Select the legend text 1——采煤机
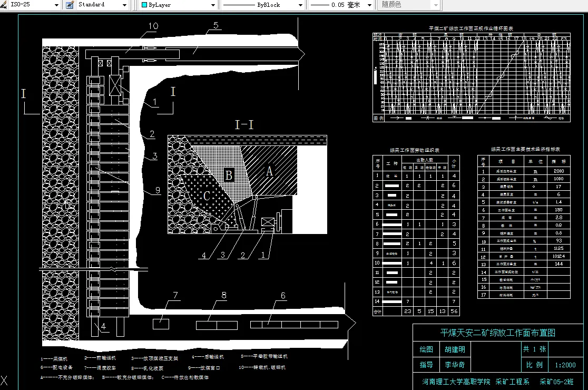The height and width of the screenshot is (390, 588). click(x=54, y=359)
